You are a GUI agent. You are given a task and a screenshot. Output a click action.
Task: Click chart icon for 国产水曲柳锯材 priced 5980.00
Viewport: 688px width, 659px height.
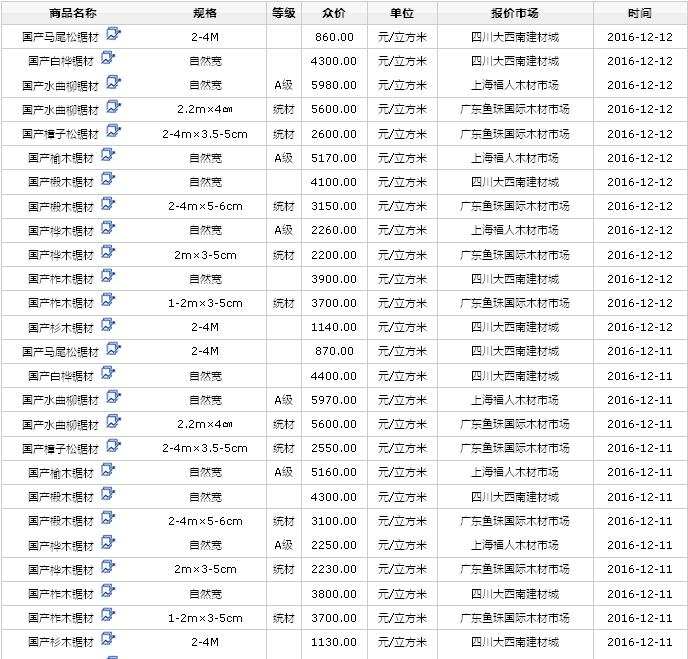click(x=114, y=82)
